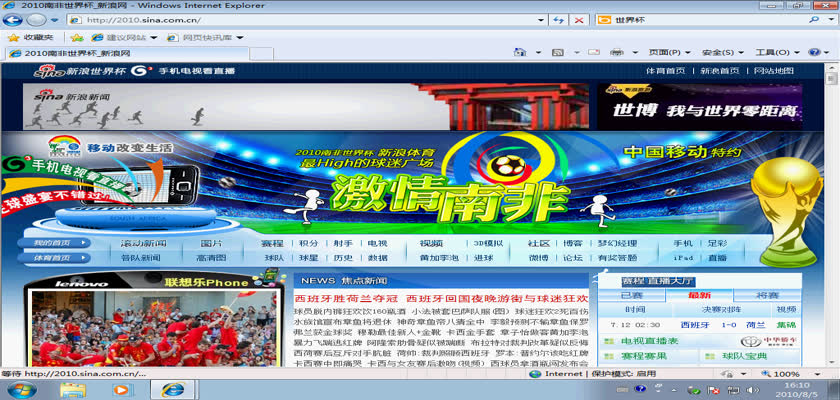Image resolution: width=840 pixels, height=400 pixels.
Task: Open the 工具(O) Tools dropdown menu
Action: pyautogui.click(x=775, y=52)
